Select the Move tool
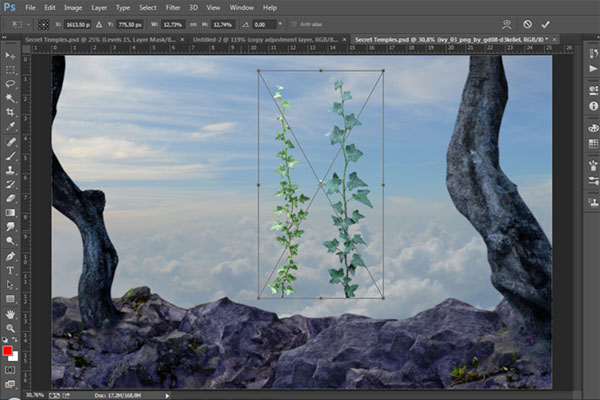 tap(10, 56)
